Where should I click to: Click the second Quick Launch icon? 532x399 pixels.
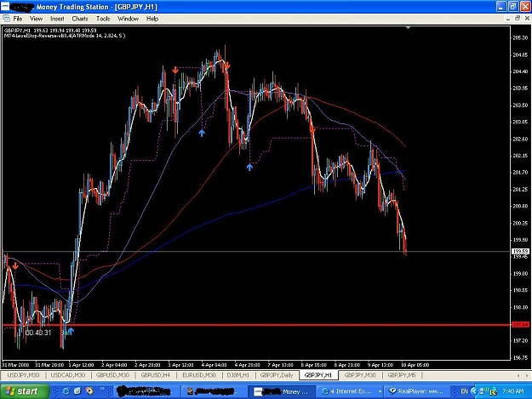pyautogui.click(x=77, y=391)
